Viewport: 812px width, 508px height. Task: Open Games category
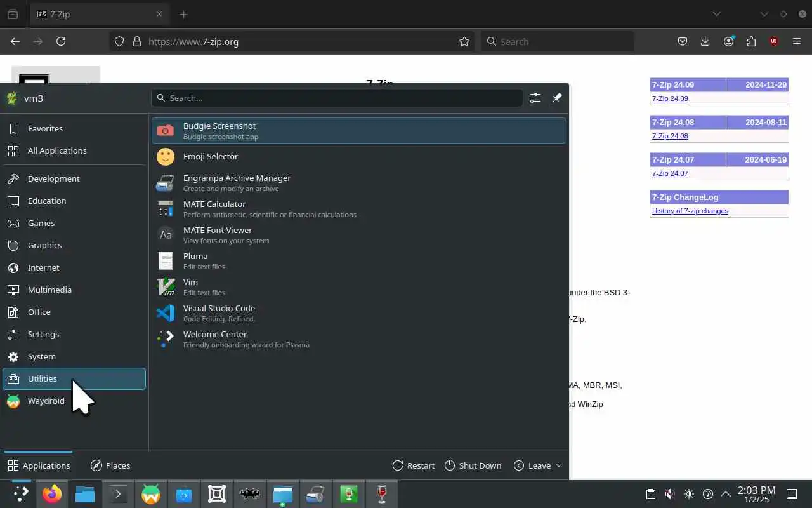(x=74, y=223)
